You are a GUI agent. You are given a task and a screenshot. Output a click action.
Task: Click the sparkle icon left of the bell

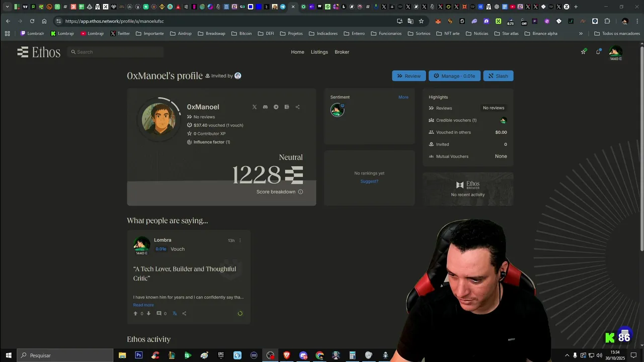click(x=584, y=52)
